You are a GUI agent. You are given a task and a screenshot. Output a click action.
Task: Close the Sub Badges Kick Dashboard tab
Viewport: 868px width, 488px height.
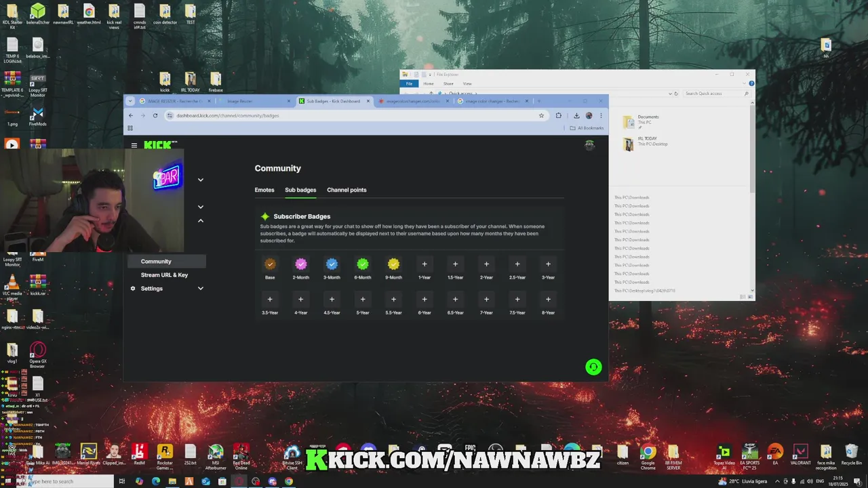368,101
